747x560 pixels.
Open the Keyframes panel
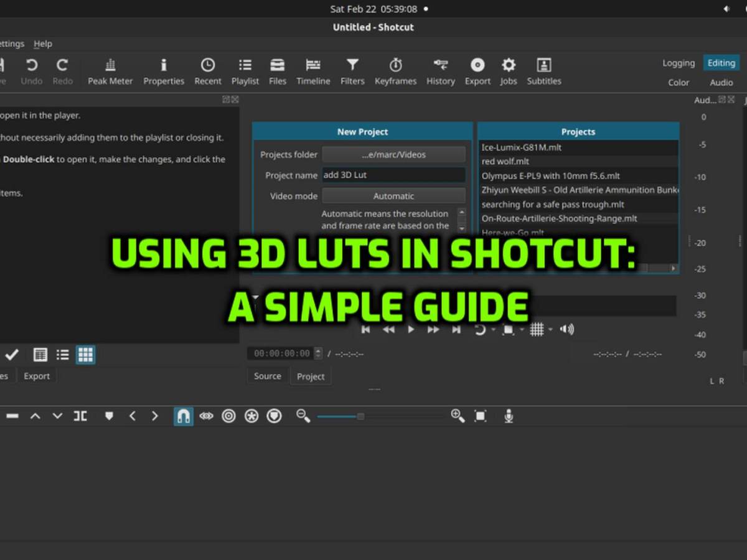pos(395,71)
